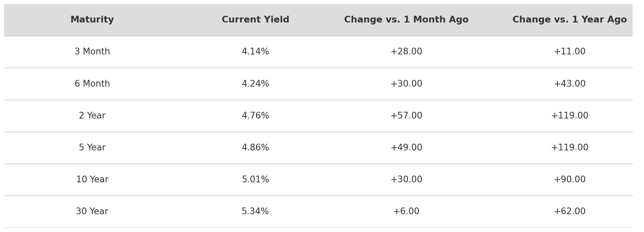This screenshot has width=644, height=232.
Task: Click the Maturity column header
Action: coord(92,20)
